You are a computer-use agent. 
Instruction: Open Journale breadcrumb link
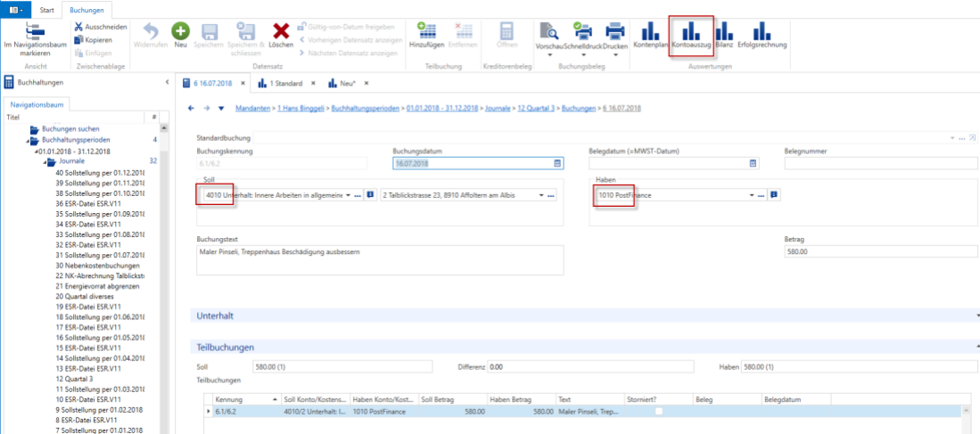[x=498, y=109]
